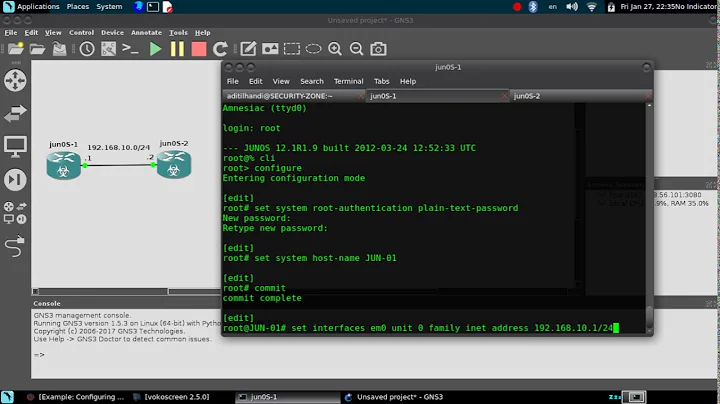Viewport: 720px width, 404px height.
Task: Switch to junOS-1 taskbar window item
Action: pyautogui.click(x=287, y=397)
